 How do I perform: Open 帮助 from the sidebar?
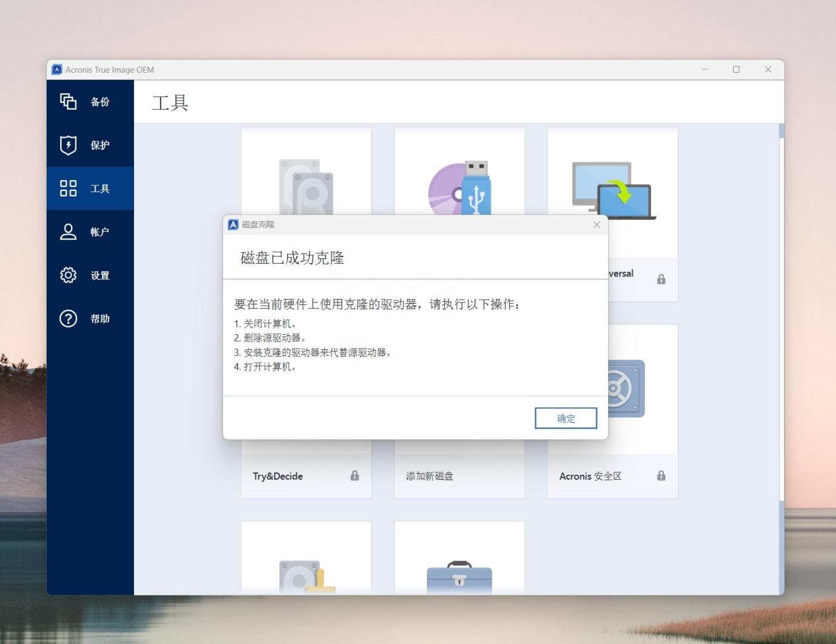pos(90,318)
